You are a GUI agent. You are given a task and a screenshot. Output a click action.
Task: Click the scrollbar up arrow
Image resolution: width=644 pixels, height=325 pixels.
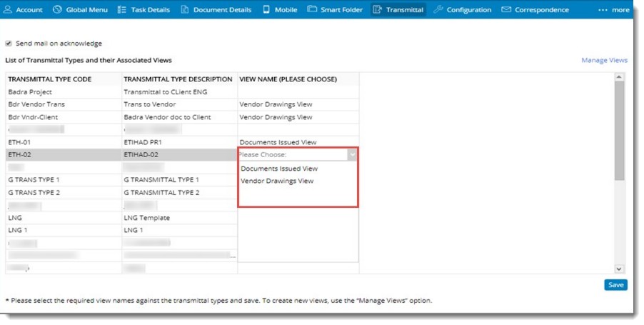[x=619, y=76]
